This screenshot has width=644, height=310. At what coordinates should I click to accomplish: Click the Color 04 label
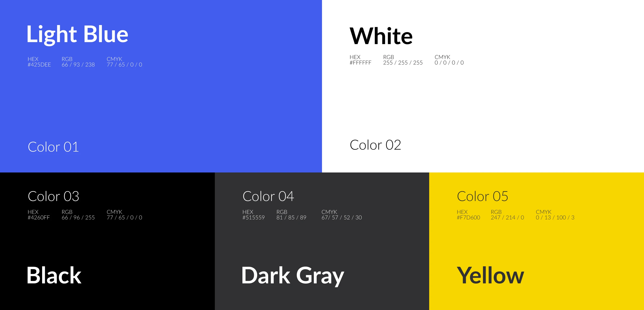268,196
